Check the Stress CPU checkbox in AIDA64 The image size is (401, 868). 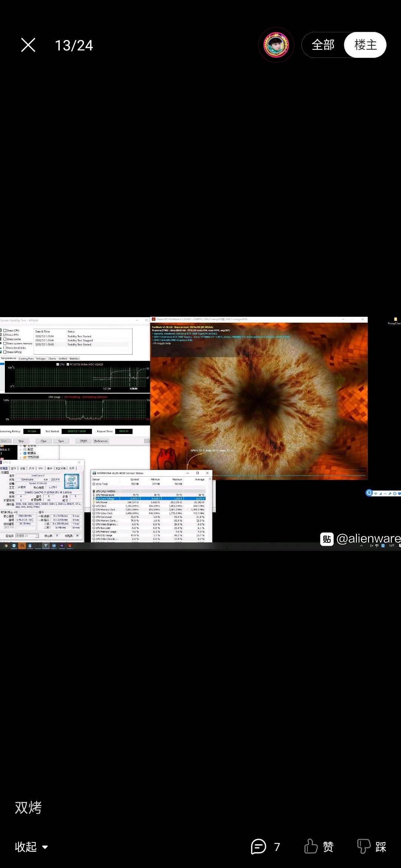[x=5, y=331]
